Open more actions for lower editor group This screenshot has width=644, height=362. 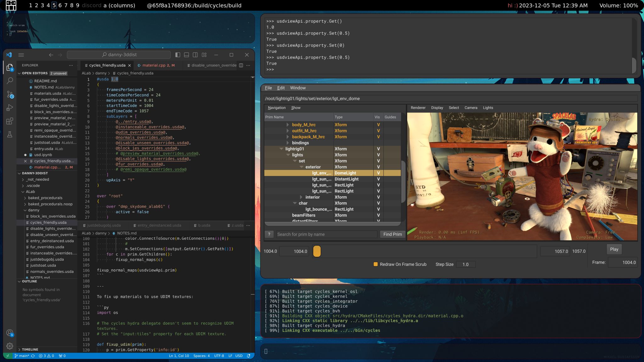248,225
